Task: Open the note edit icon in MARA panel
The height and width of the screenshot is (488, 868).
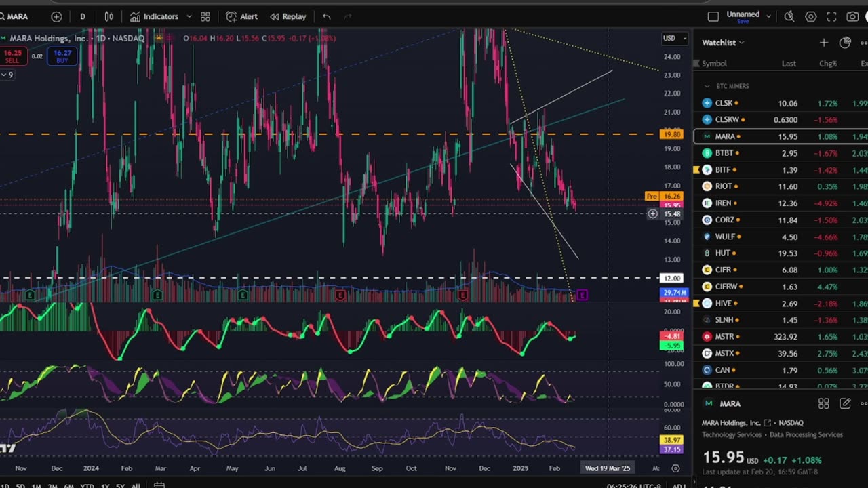Action: point(845,403)
